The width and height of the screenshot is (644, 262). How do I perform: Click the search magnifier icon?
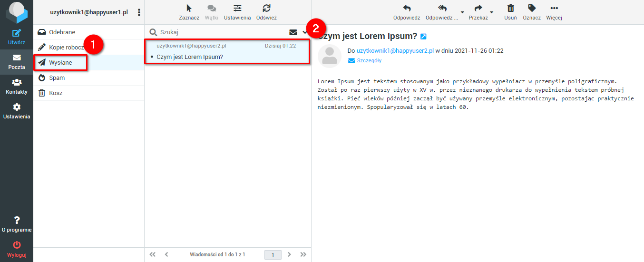[153, 32]
